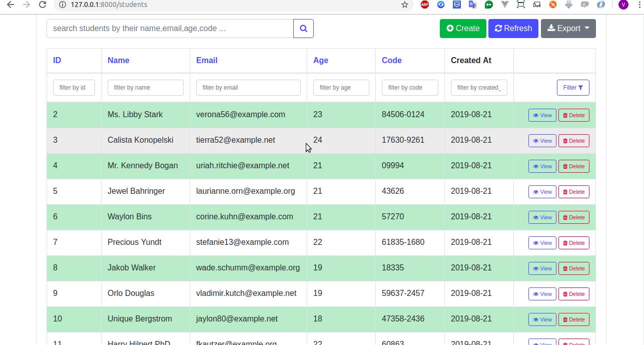Delete Jewel Bahringer row

pos(573,192)
